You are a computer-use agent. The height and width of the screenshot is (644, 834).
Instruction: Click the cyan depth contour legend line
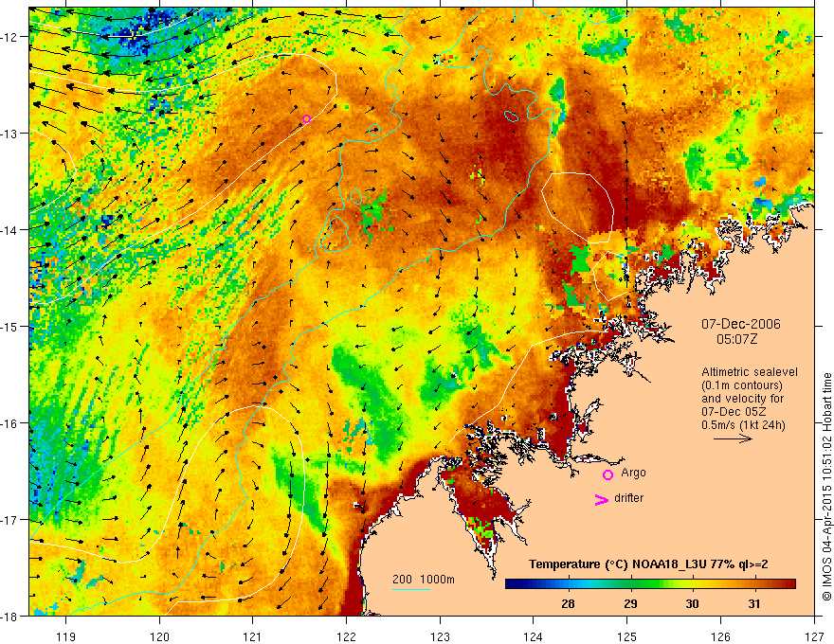[411, 589]
